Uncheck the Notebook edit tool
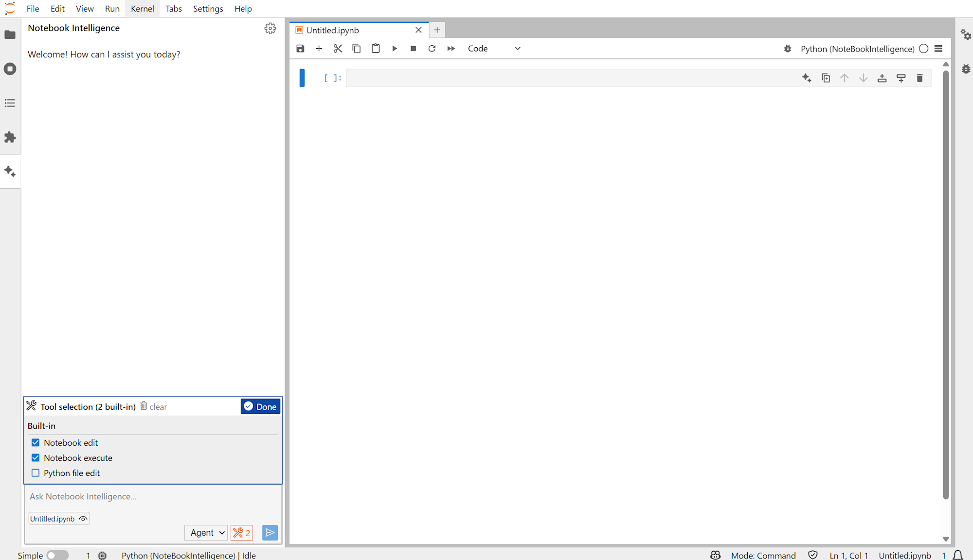973x560 pixels. click(x=36, y=443)
